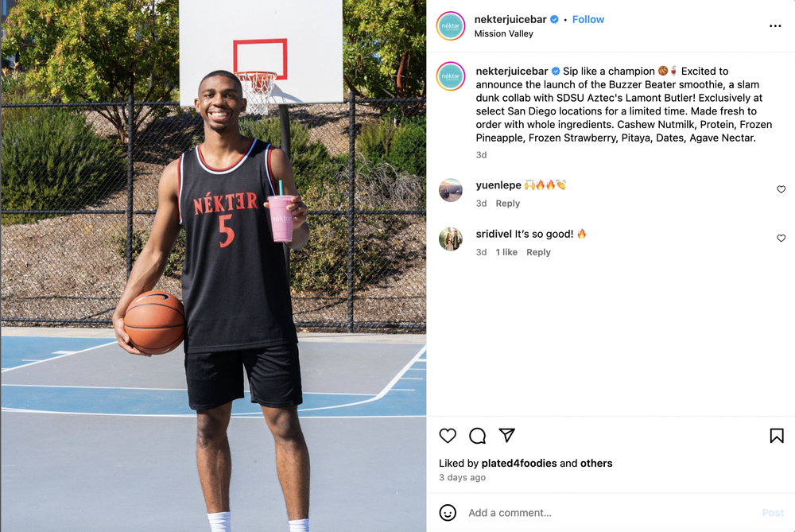Reply to sridivel's comment
Viewport: 795px width, 532px height.
pos(538,252)
